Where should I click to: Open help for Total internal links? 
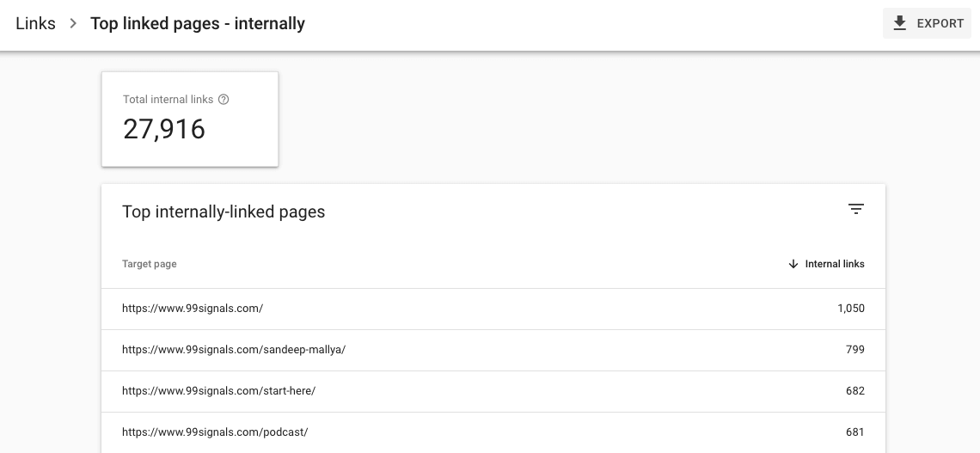coord(224,100)
